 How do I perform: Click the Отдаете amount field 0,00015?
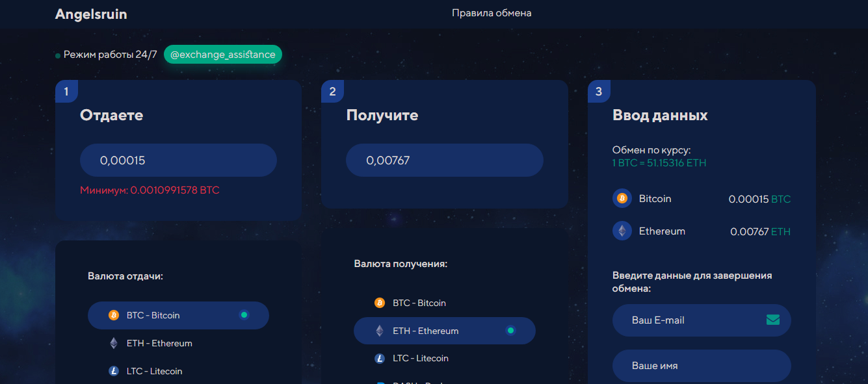pyautogui.click(x=178, y=160)
